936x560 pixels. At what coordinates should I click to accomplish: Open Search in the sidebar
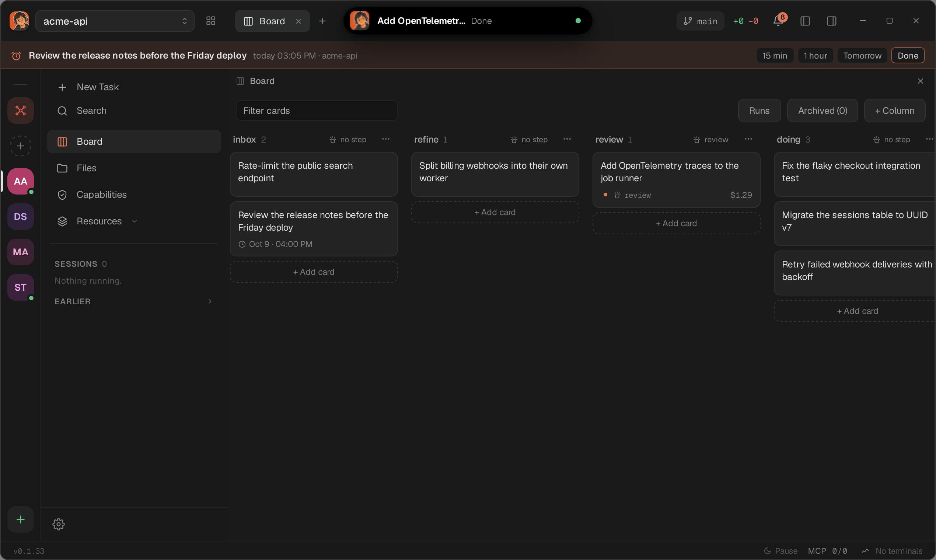point(134,111)
